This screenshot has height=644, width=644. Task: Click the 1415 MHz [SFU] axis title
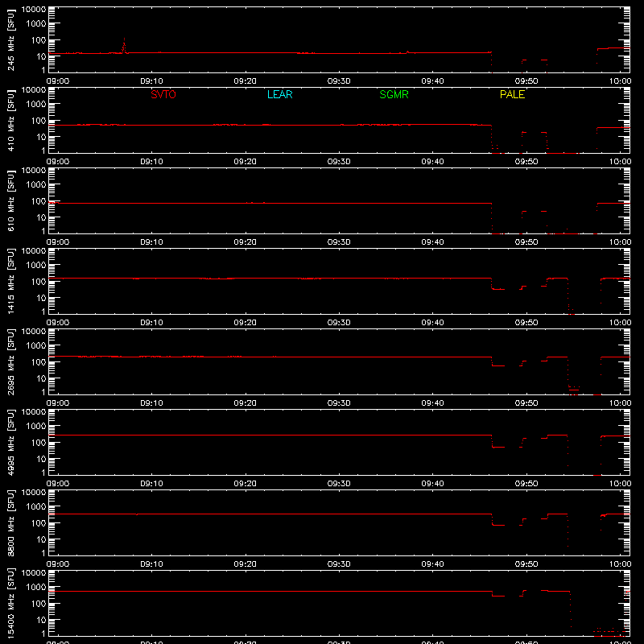pos(11,281)
